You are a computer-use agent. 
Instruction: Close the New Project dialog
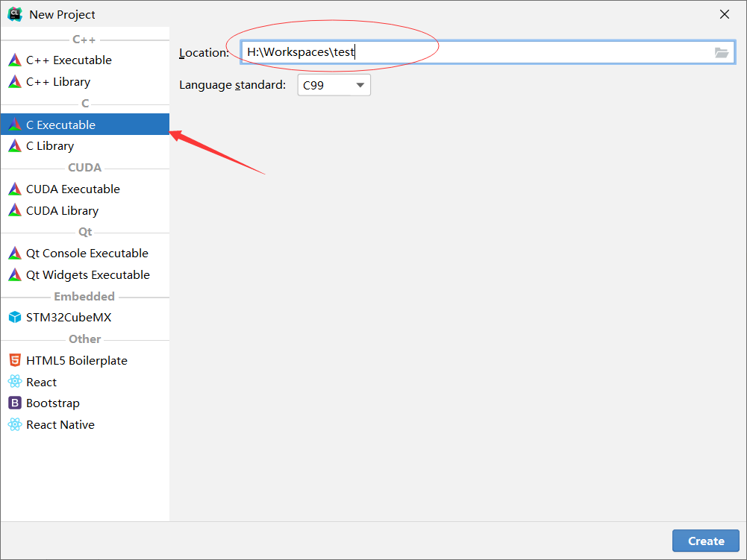click(x=724, y=14)
